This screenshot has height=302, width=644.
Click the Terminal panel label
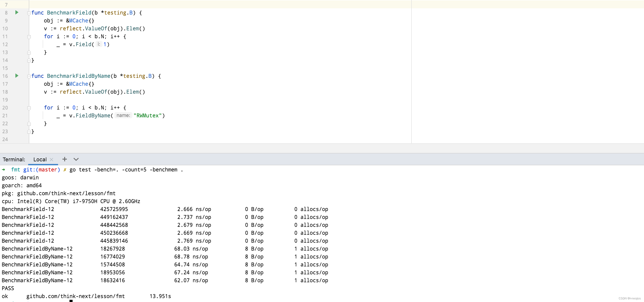(14, 159)
